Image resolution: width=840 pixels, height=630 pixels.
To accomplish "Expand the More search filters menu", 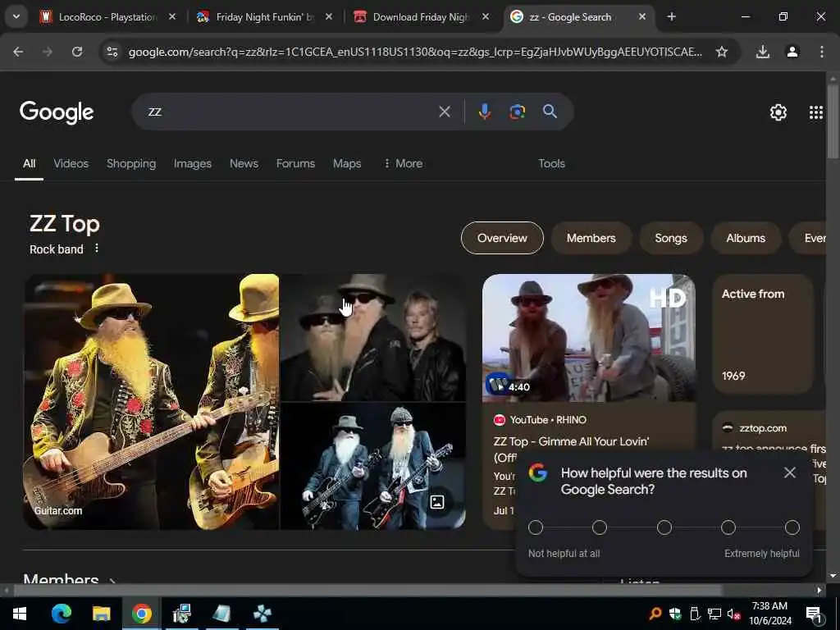I will click(404, 163).
